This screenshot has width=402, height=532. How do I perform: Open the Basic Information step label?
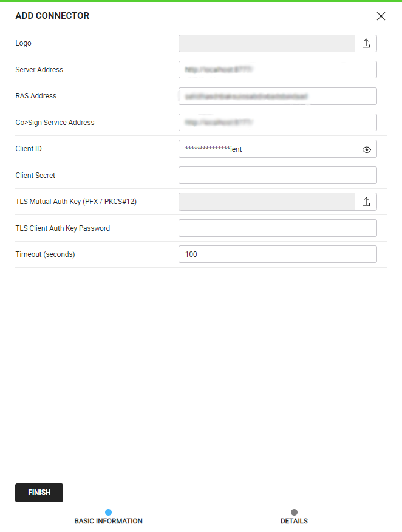point(108,521)
